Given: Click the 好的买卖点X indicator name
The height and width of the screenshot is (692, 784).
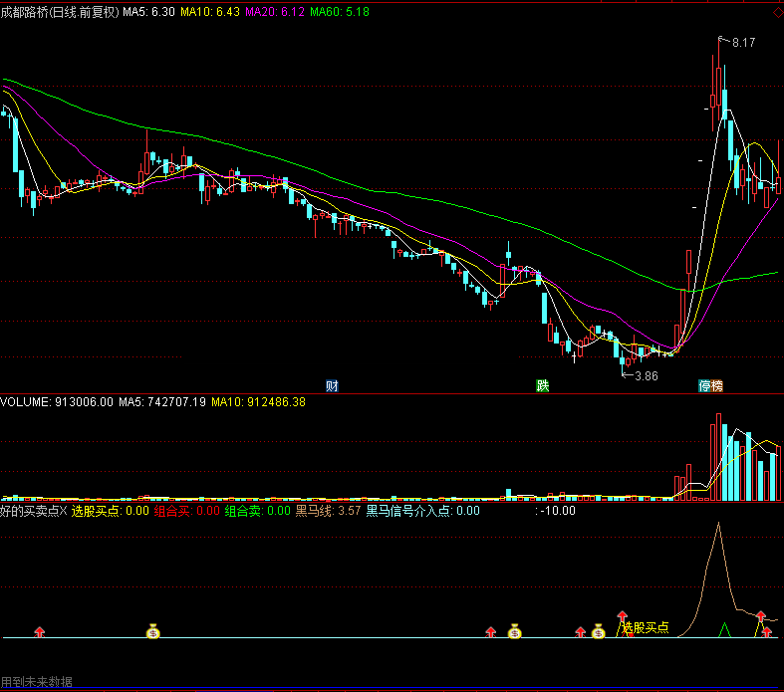Looking at the screenshot, I should 34,511.
